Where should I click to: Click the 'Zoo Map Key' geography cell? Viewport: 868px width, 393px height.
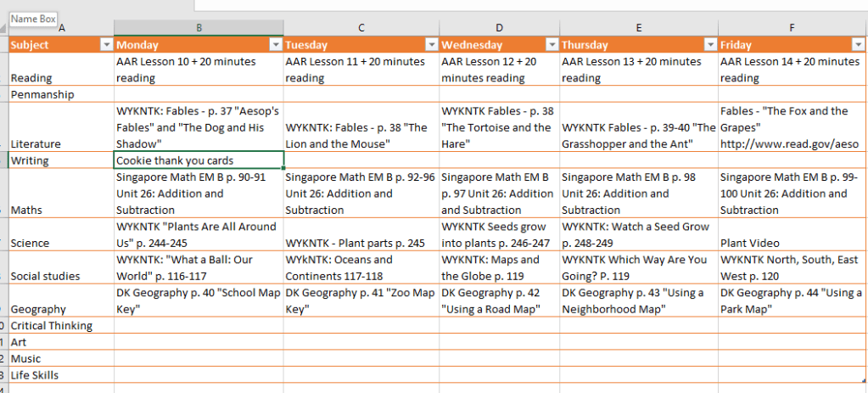(361, 301)
